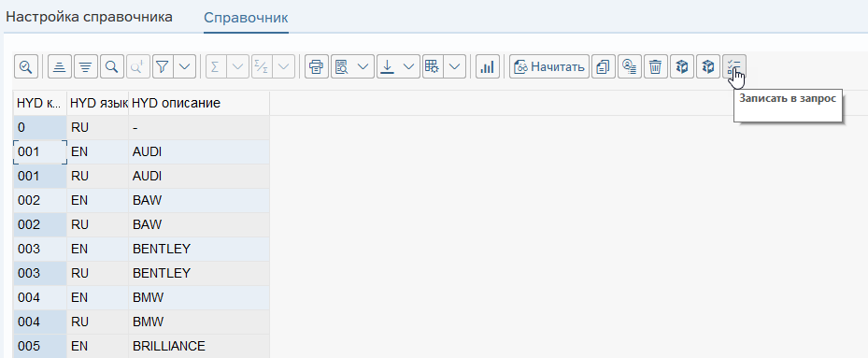Select code 001 in EN AUDI row

tap(40, 151)
